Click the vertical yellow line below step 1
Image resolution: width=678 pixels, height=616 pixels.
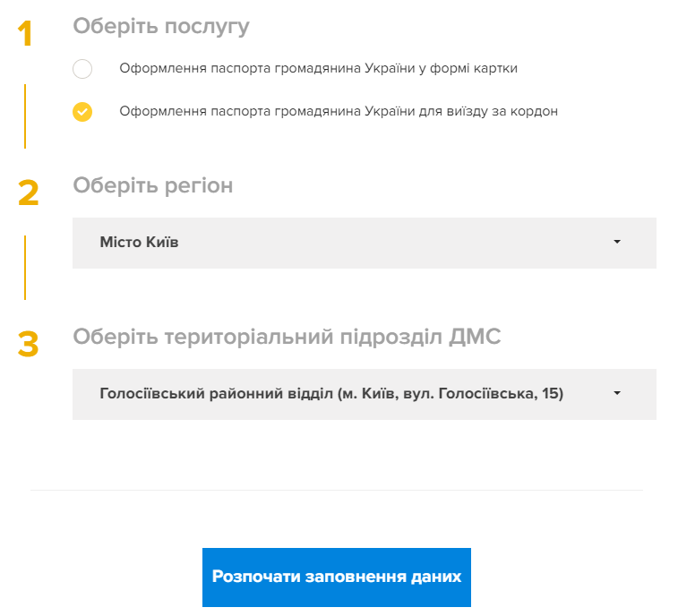(x=25, y=115)
